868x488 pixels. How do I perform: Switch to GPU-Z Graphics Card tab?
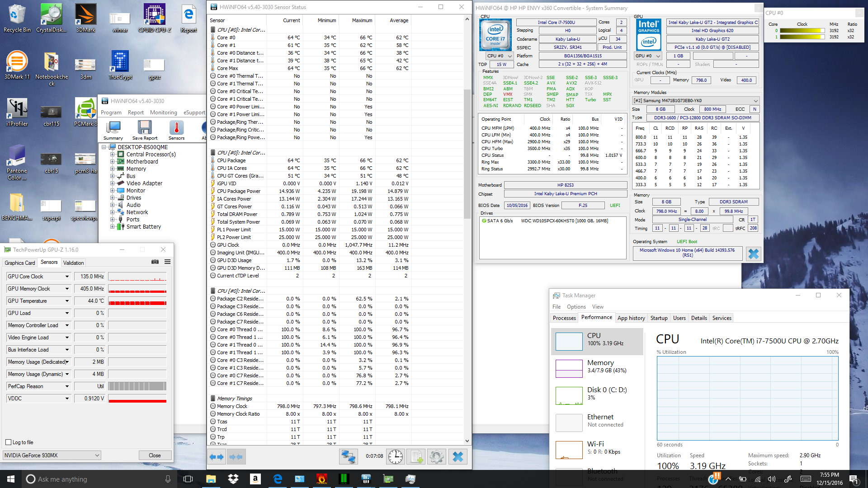(19, 263)
